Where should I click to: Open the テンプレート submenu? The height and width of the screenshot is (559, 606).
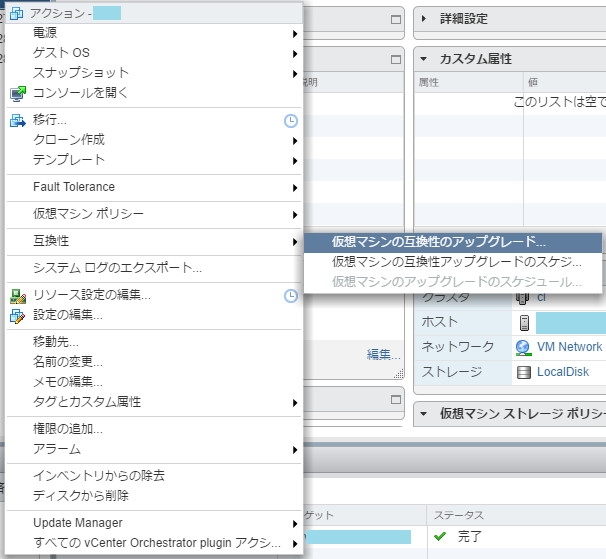(154, 160)
